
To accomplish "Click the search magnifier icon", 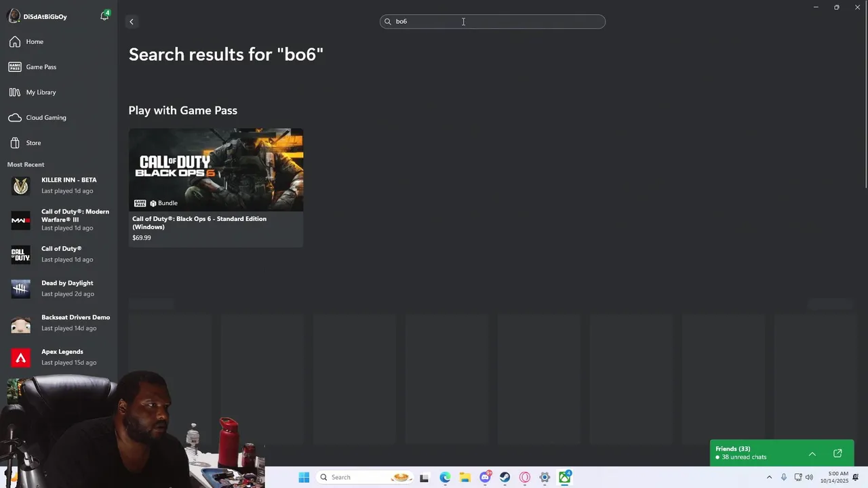I will [388, 22].
